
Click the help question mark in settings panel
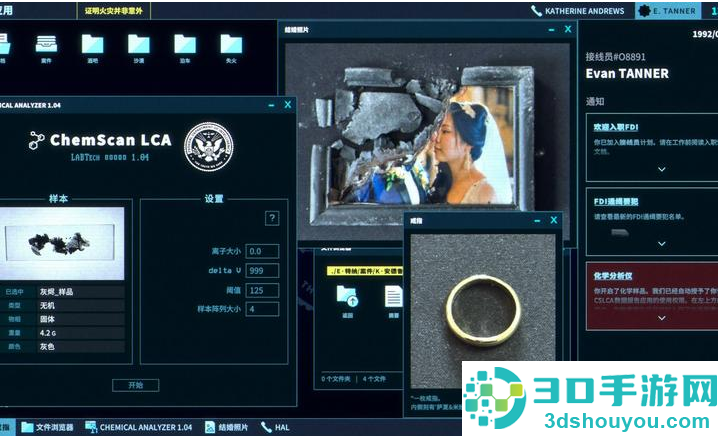click(x=272, y=218)
